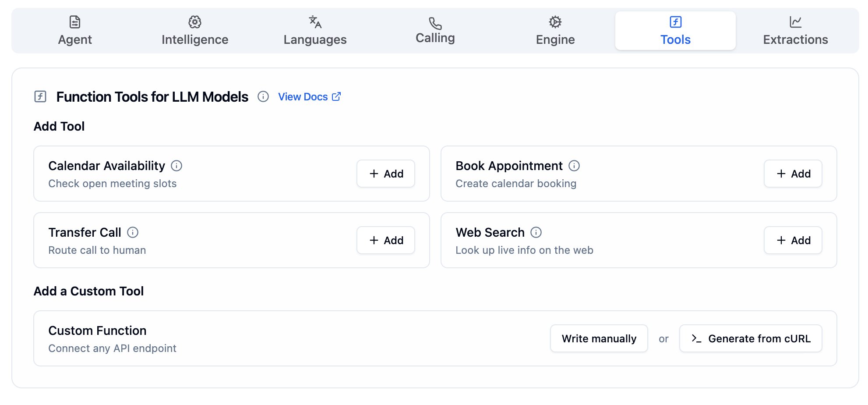The height and width of the screenshot is (405, 868).
Task: Go to the Calling tab
Action: pos(435,31)
